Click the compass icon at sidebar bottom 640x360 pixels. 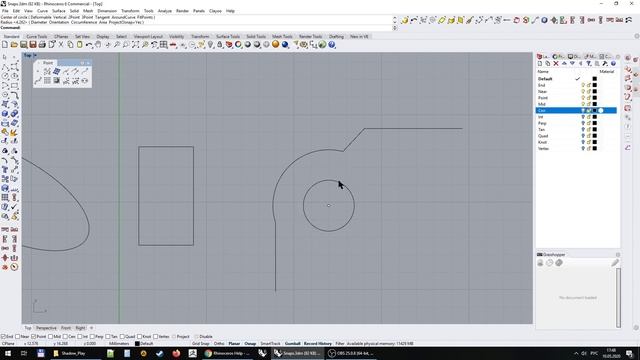[x=14, y=267]
